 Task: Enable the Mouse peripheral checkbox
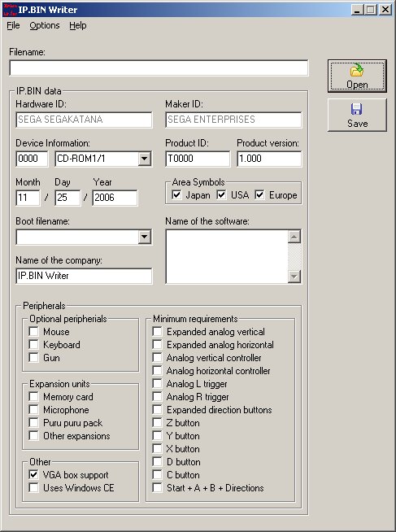pos(34,331)
